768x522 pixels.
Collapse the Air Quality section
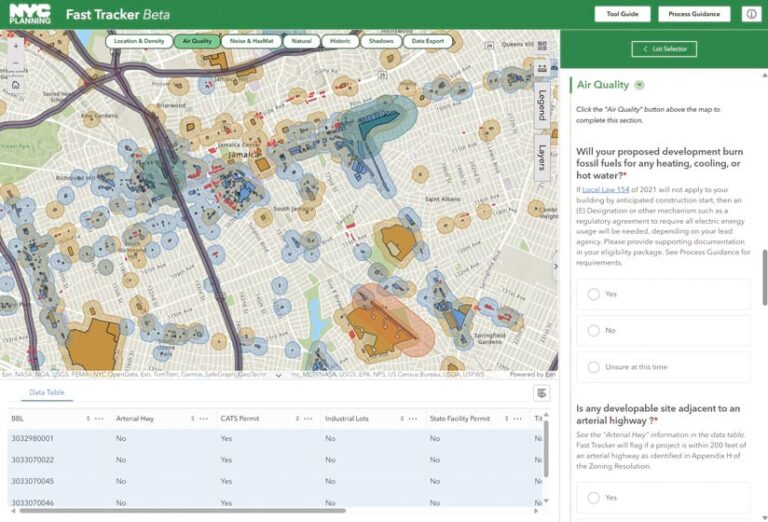tap(639, 85)
